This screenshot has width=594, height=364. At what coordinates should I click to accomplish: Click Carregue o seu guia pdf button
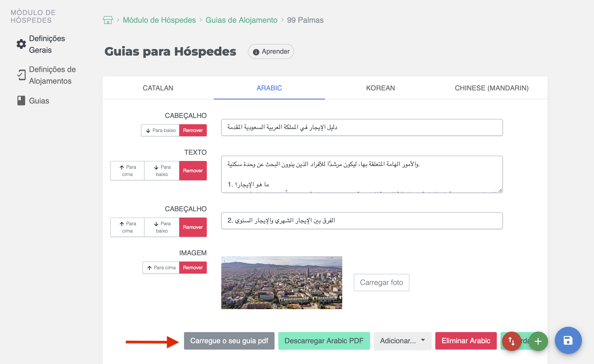point(229,341)
